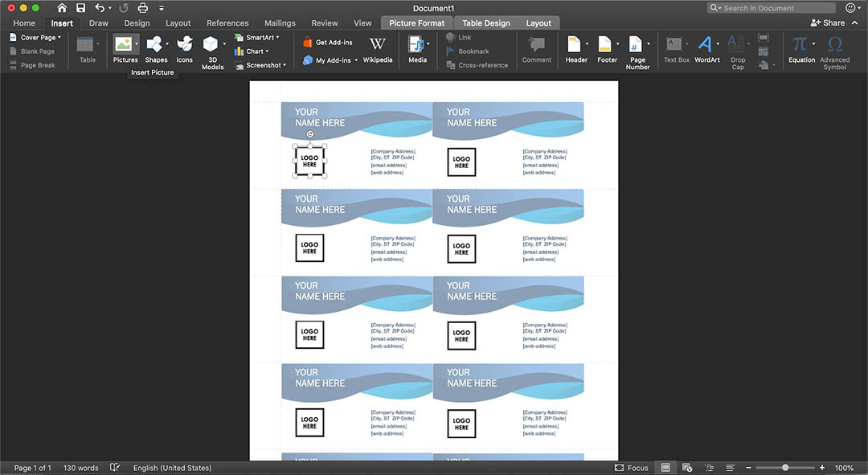Click the zoom in plus button
The width and height of the screenshot is (868, 475).
[x=822, y=468]
